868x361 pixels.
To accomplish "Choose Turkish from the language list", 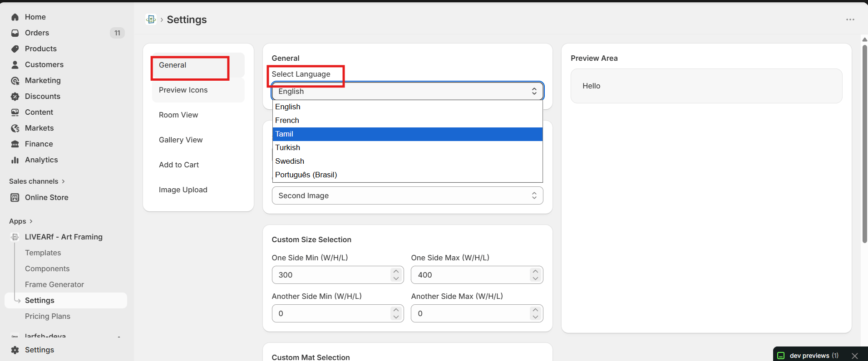I will 408,147.
